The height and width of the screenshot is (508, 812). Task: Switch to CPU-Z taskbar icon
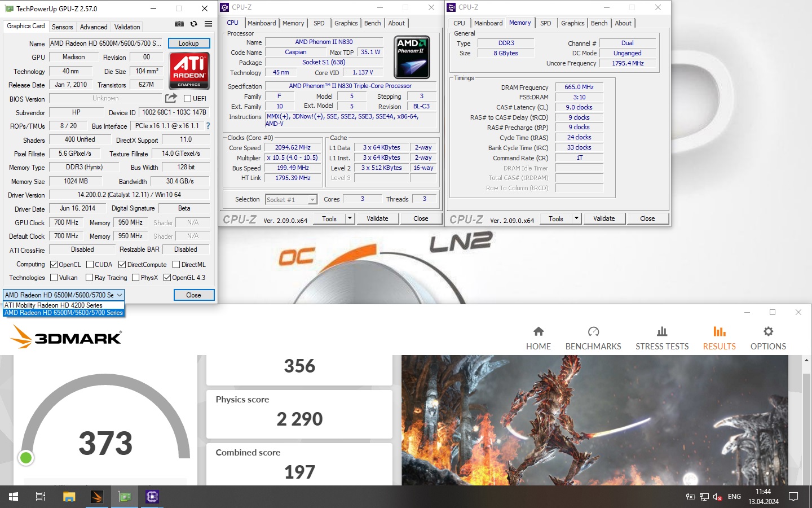tap(152, 497)
